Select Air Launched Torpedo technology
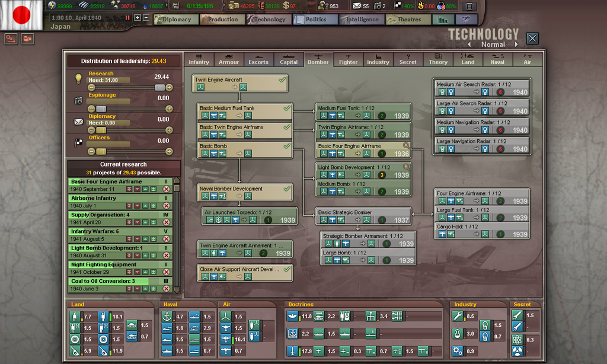Image resolution: width=607 pixels, height=364 pixels. pyautogui.click(x=250, y=216)
